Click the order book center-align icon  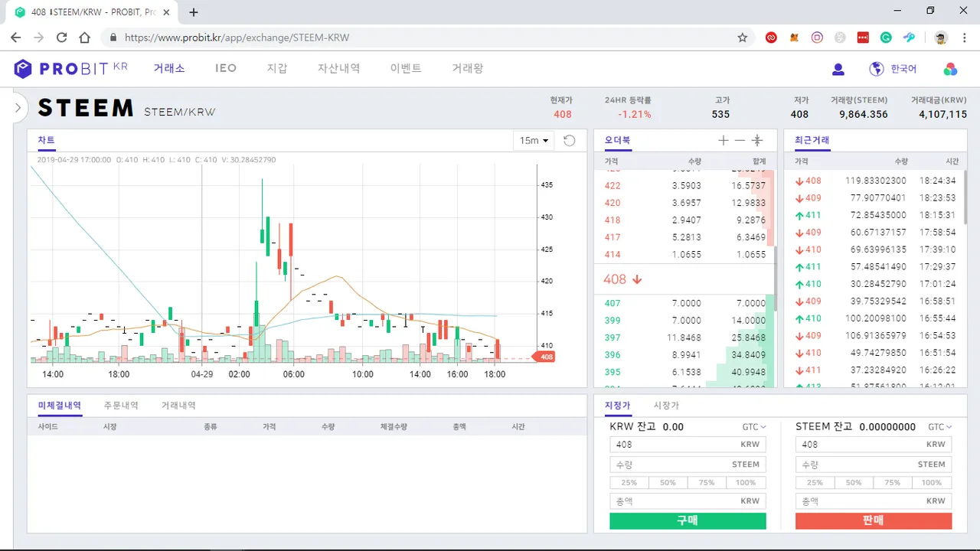pos(757,140)
